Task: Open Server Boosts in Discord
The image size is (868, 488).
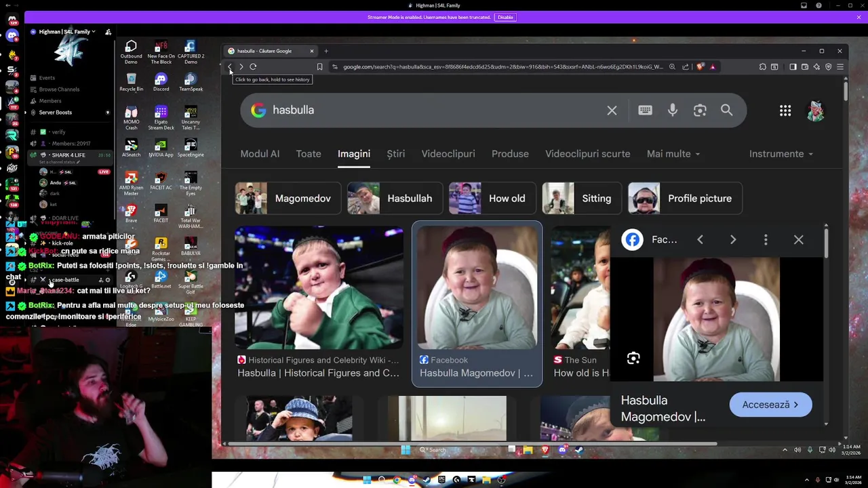Action: 55,113
